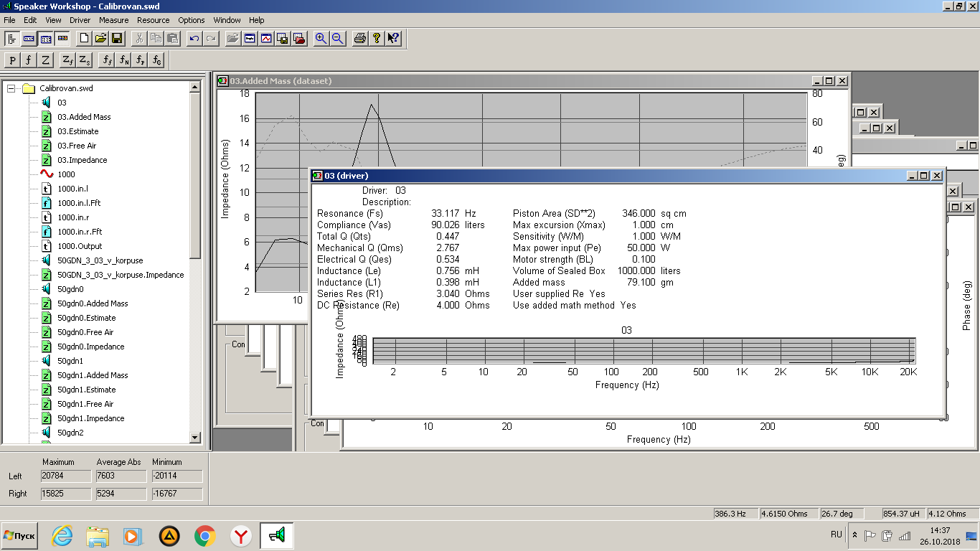Screen dimensions: 980x551
Task: Click the New document toolbar icon
Action: coord(84,39)
